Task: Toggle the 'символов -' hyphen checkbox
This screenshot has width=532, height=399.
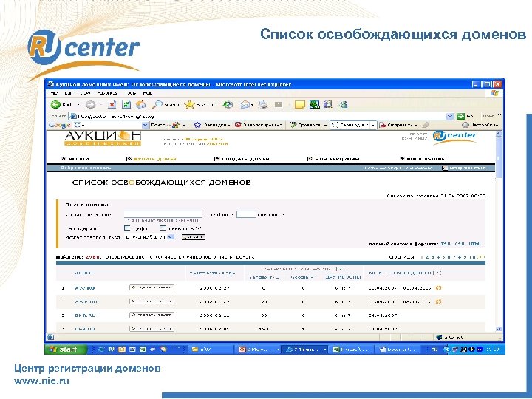Action: pos(163,228)
